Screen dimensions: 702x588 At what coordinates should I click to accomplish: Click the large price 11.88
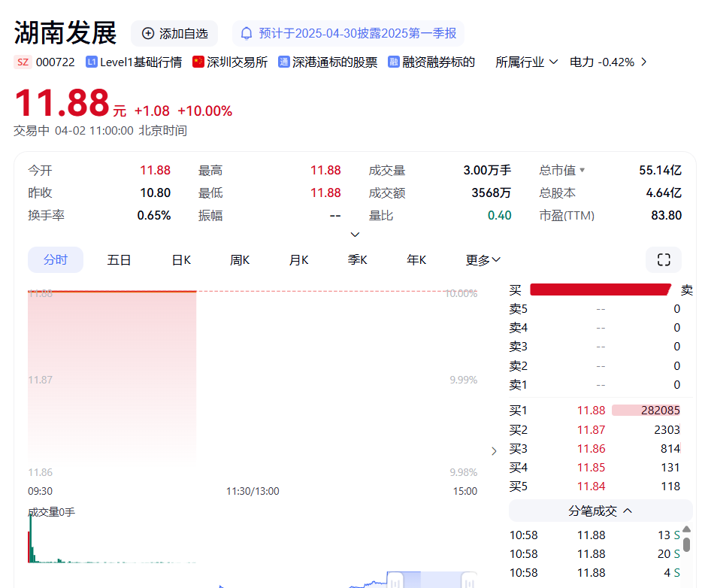pos(62,103)
